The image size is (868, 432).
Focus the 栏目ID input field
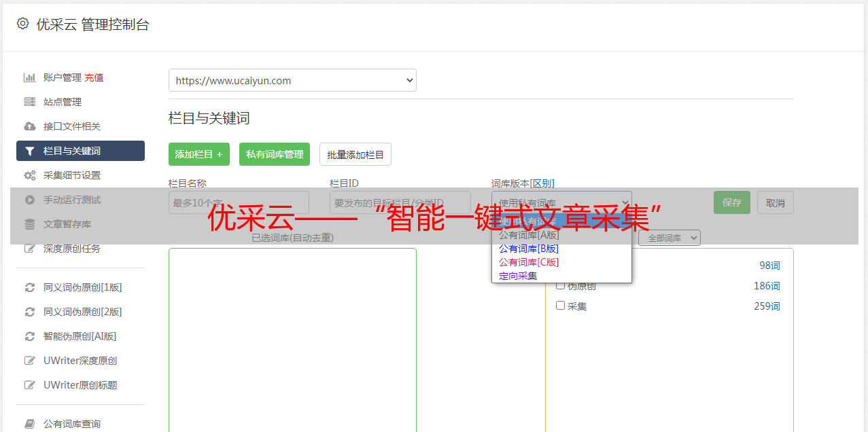(400, 202)
